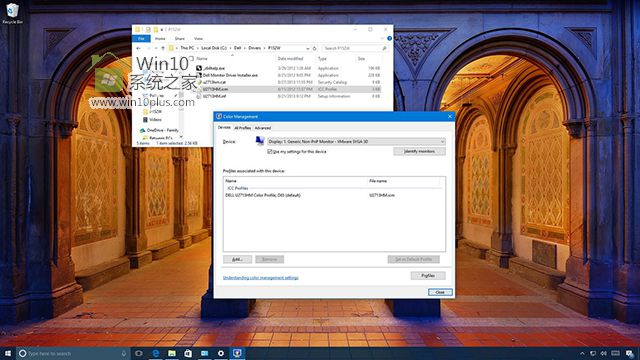Open the address bar history dropdown
The width and height of the screenshot is (640, 360).
click(308, 48)
